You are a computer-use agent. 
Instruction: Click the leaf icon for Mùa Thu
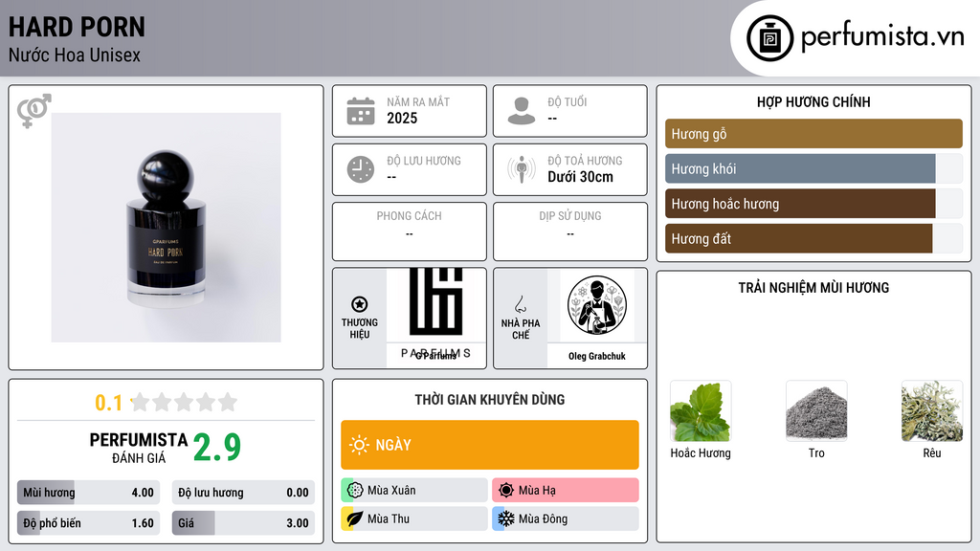pos(355,518)
